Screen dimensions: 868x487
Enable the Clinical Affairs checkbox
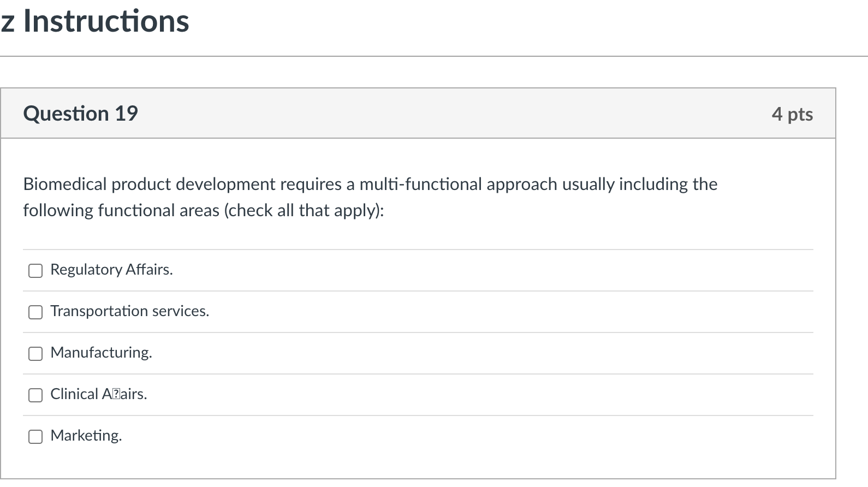(35, 395)
